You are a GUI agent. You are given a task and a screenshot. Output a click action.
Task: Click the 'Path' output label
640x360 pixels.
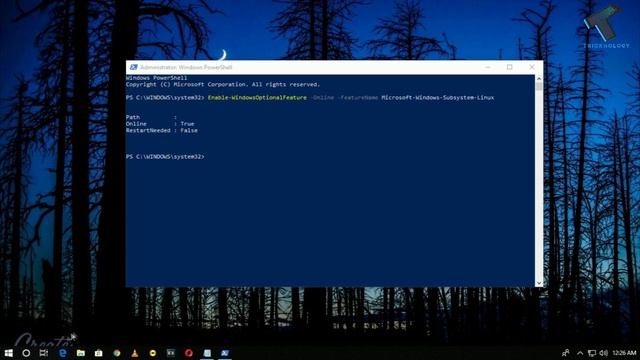[x=133, y=117]
